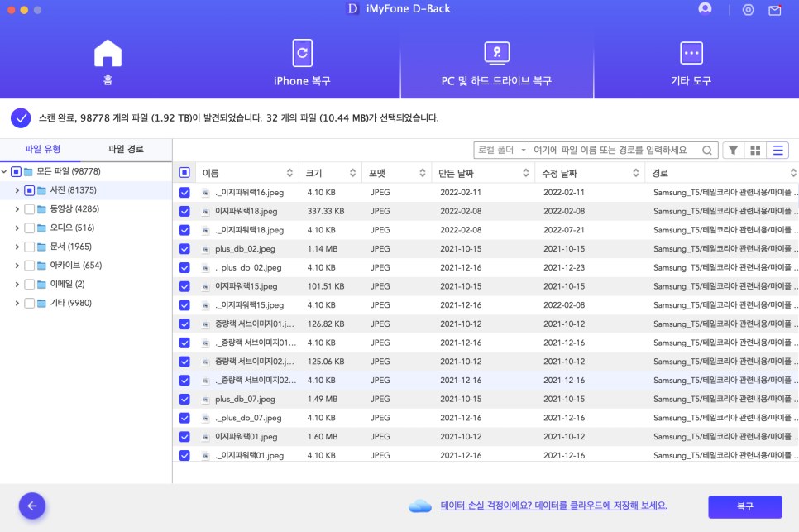Check the 문서 (1965) checkbox

(30, 247)
